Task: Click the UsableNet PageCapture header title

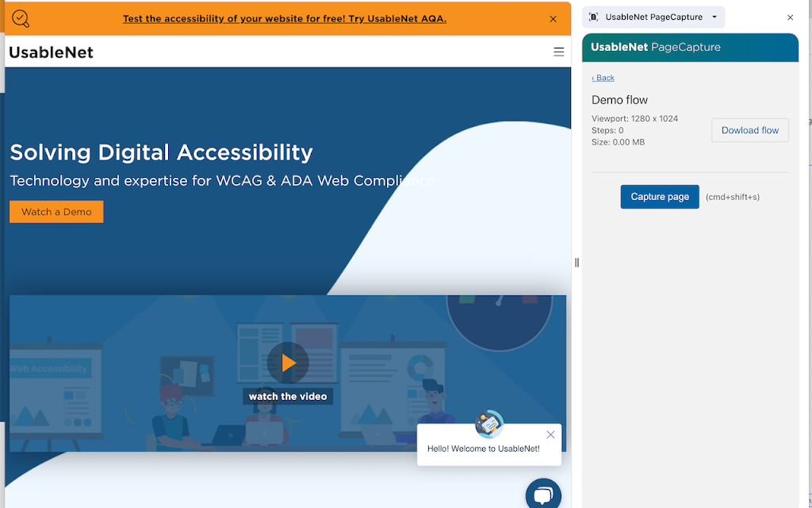Action: 656,47
